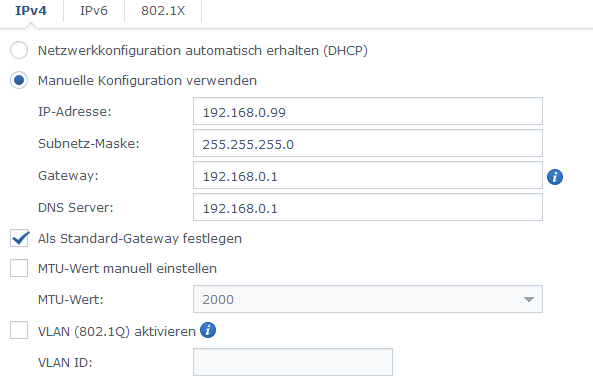Enable MTU-Wert manuell einstellen checkbox
Viewport: 593px width, 389px height.
tap(19, 268)
